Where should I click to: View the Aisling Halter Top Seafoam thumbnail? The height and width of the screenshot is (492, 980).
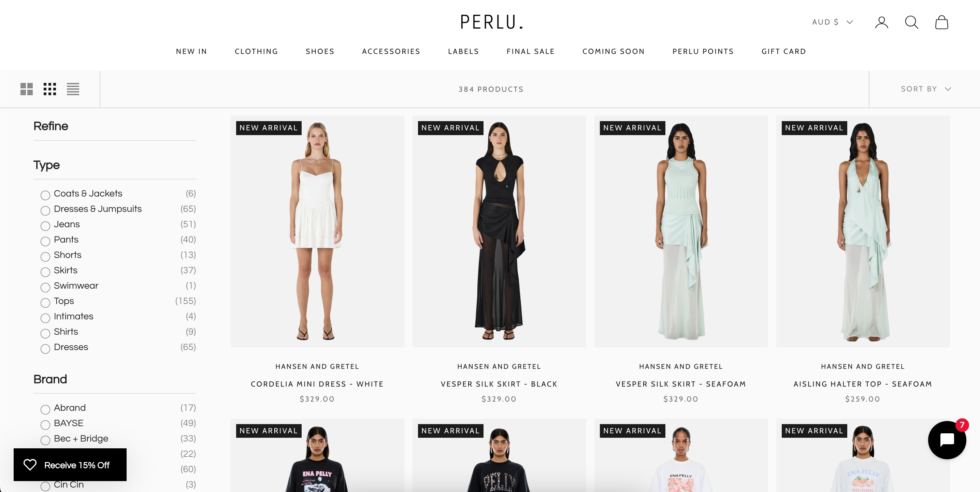click(x=863, y=231)
